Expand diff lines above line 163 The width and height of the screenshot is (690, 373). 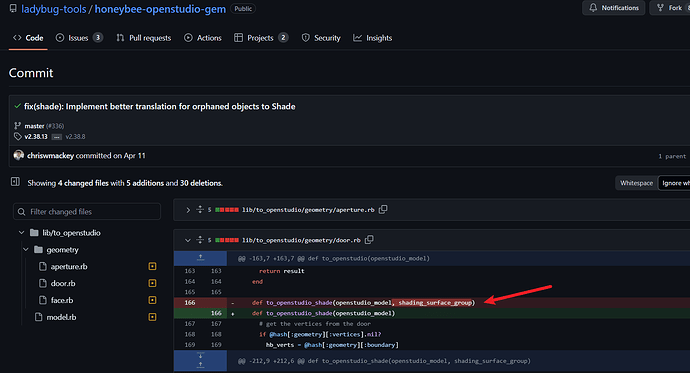(x=200, y=258)
